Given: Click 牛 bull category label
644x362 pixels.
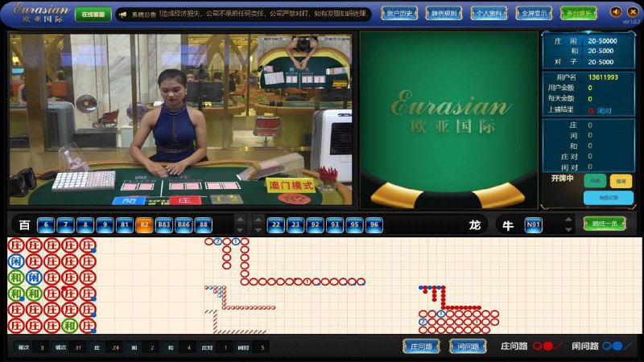Looking at the screenshot, I should tap(508, 225).
